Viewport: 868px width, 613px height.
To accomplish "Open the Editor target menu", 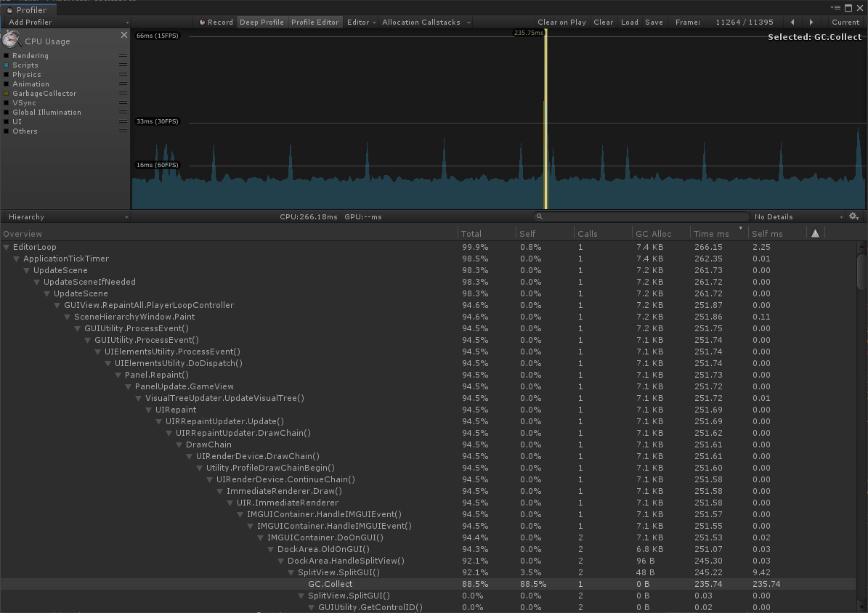I will pyautogui.click(x=361, y=22).
